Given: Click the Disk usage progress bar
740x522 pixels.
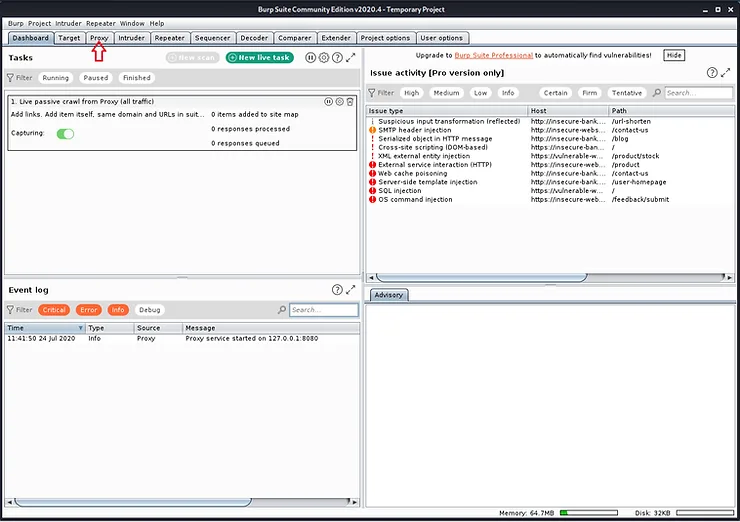Looking at the screenshot, I should tap(705, 513).
